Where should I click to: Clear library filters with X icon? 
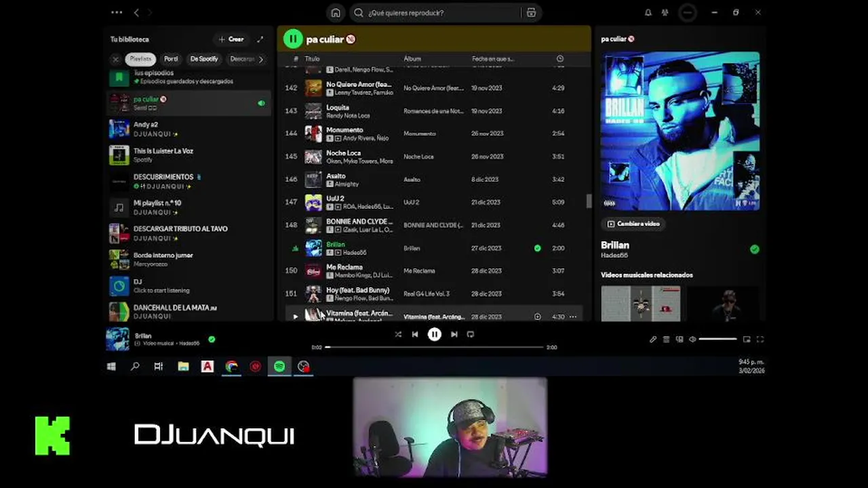coord(115,59)
